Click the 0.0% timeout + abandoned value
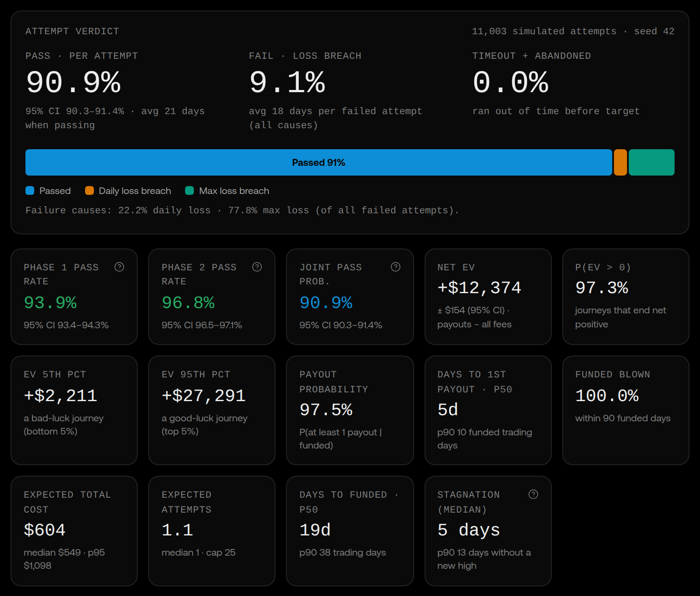 pyautogui.click(x=511, y=83)
